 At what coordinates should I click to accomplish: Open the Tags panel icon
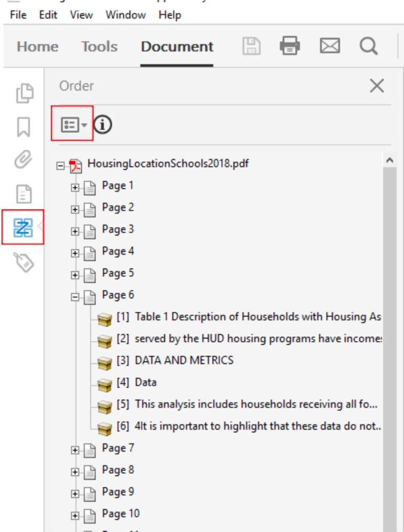(x=22, y=261)
